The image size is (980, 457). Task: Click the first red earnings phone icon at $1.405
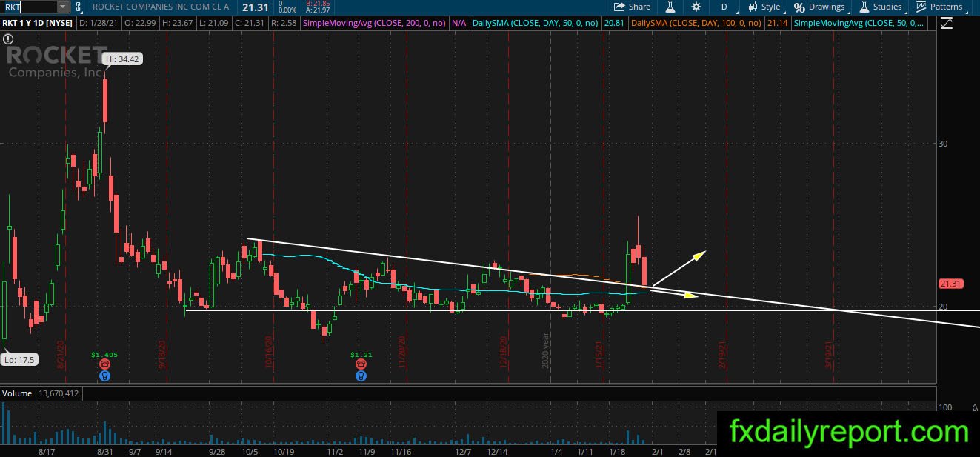[x=105, y=364]
